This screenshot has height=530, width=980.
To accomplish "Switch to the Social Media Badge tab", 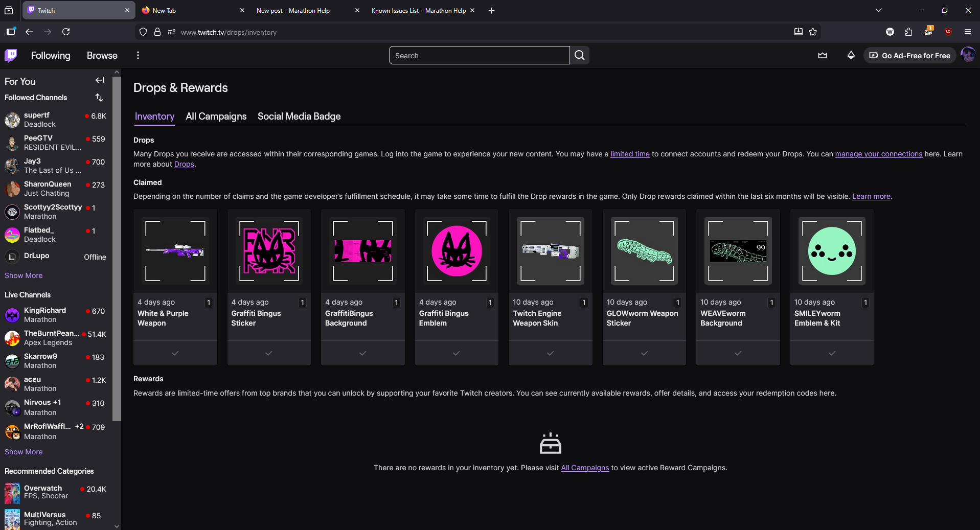I will pos(299,117).
